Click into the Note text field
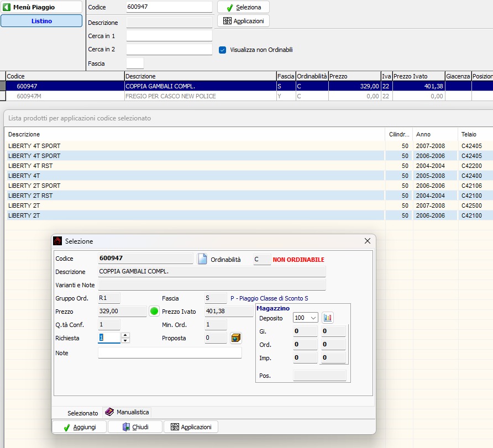Screen dimensions: 493x448 170,353
